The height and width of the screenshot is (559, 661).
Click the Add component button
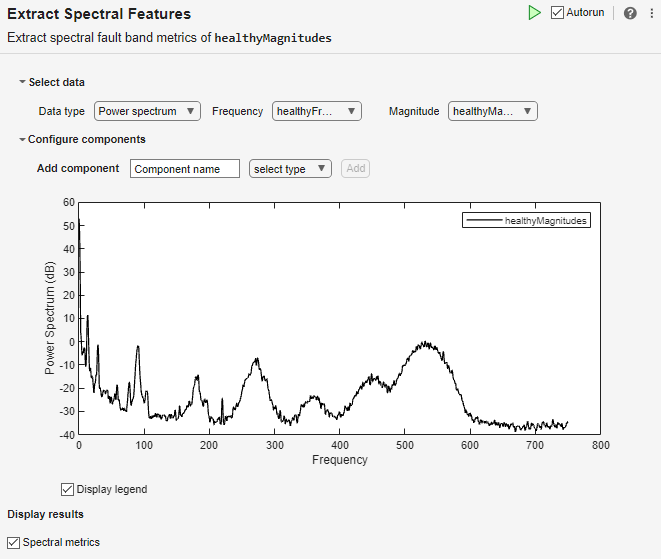[355, 169]
